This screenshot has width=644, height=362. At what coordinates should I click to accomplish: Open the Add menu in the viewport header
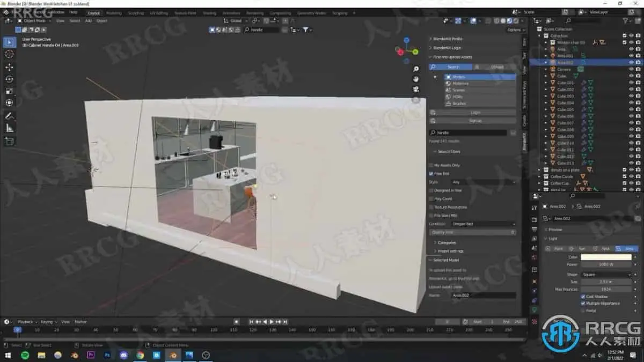tap(87, 21)
